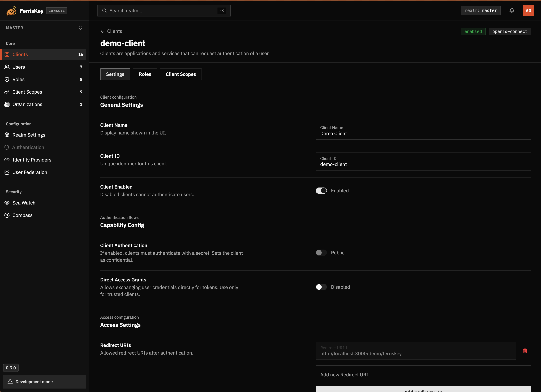The image size is (541, 392).
Task: Go back to the Clients list
Action: point(111,31)
